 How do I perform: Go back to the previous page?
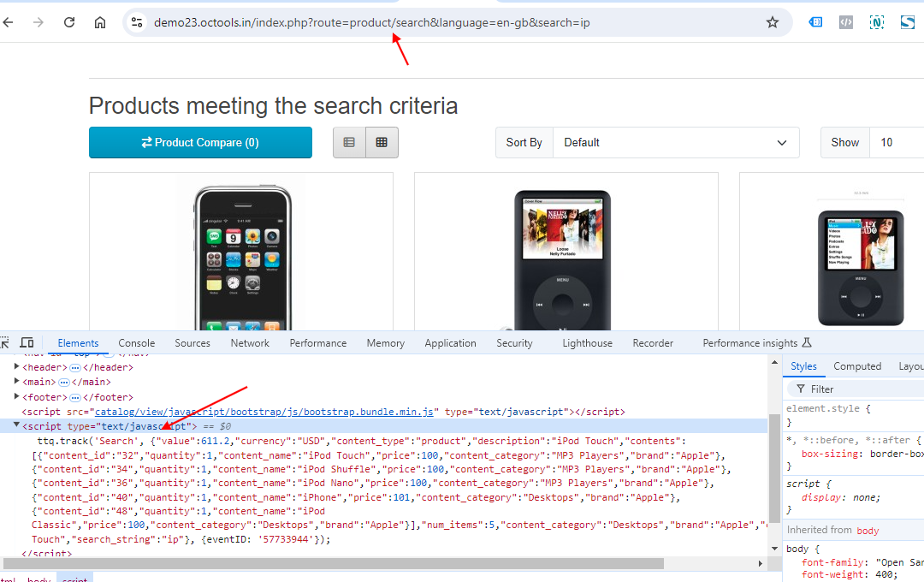[8, 22]
